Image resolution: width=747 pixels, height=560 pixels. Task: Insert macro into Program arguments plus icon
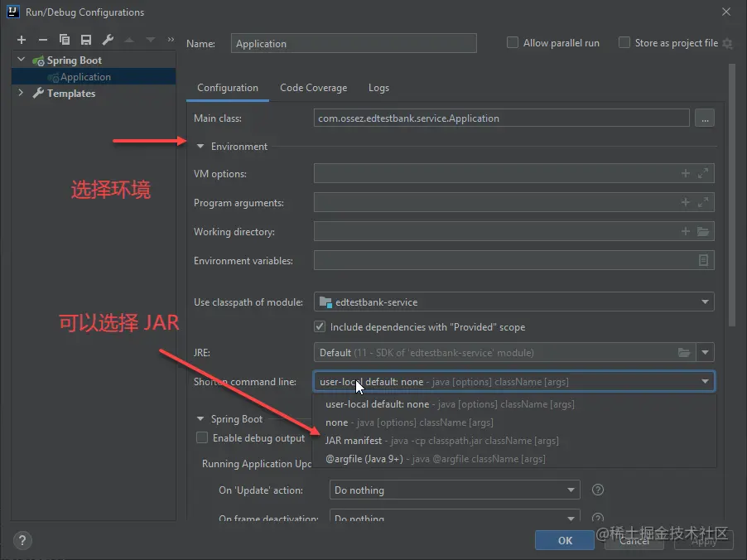686,203
